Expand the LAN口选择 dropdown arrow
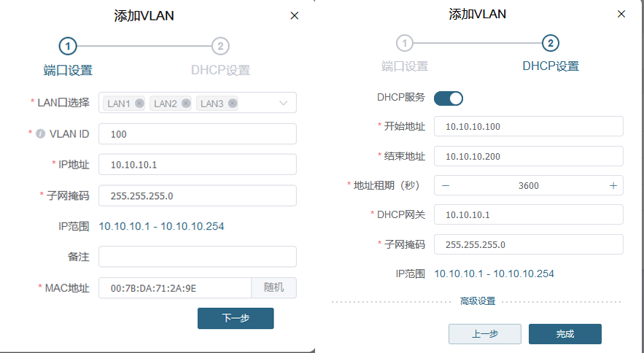644x353 pixels. pos(284,104)
